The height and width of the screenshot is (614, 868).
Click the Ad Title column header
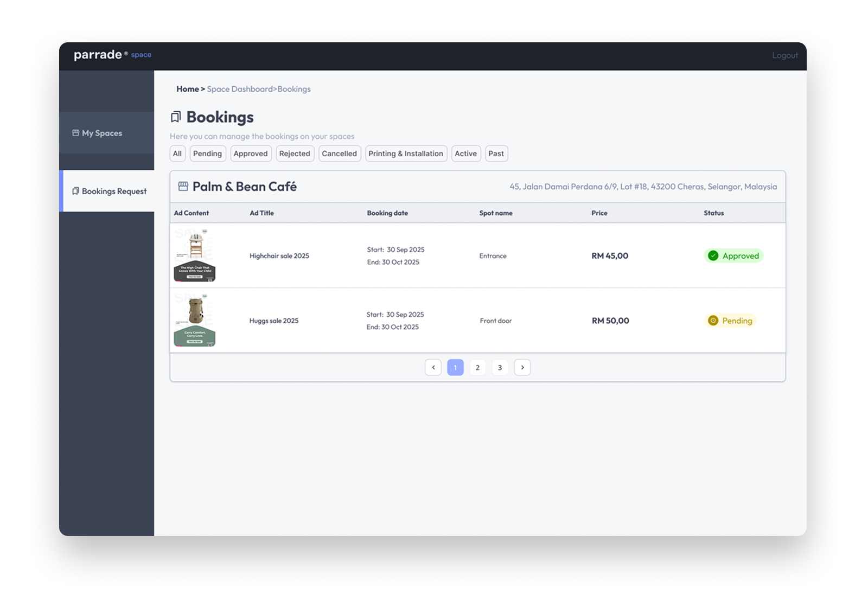pyautogui.click(x=261, y=213)
